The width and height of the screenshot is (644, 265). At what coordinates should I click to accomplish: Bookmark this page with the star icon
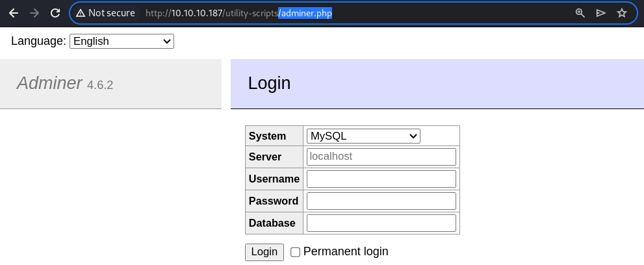[622, 13]
